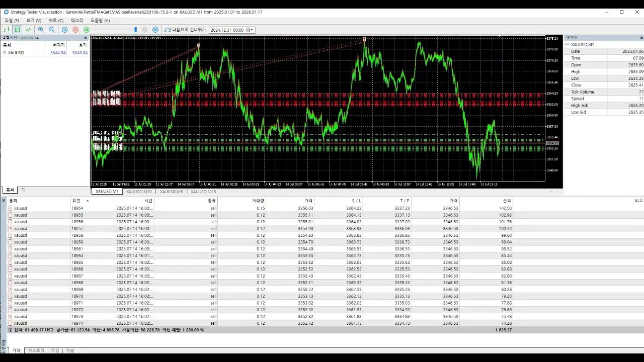Sort by 티켓 column header

pos(92,201)
